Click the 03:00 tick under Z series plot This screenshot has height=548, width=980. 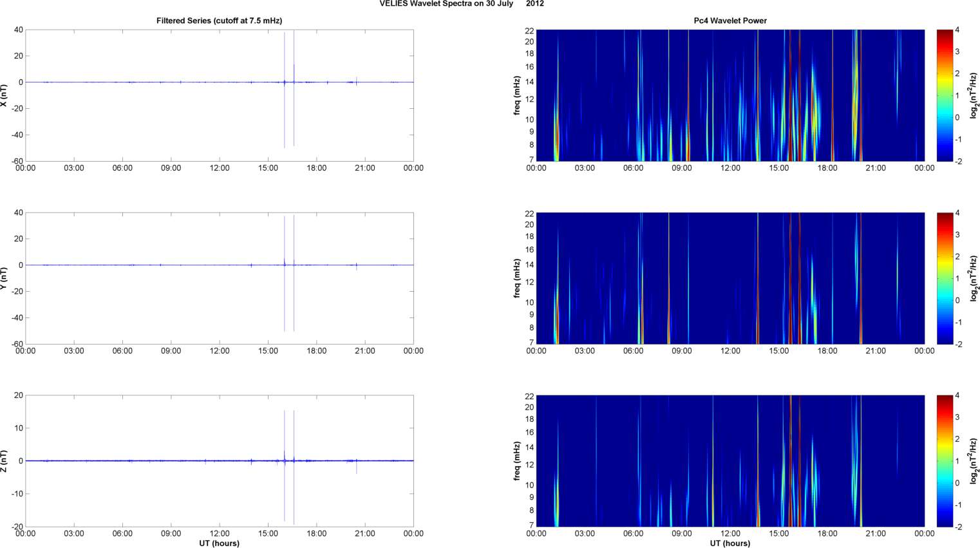click(x=73, y=534)
